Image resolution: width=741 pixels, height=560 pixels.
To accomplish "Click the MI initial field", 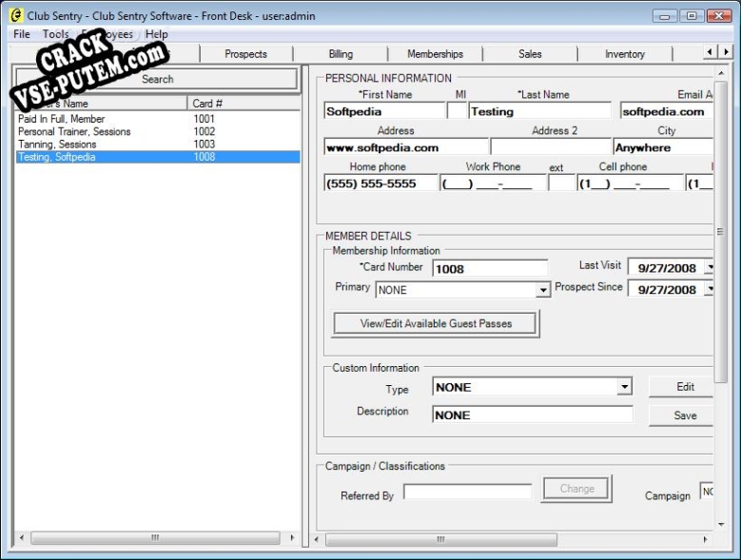I will [457, 111].
